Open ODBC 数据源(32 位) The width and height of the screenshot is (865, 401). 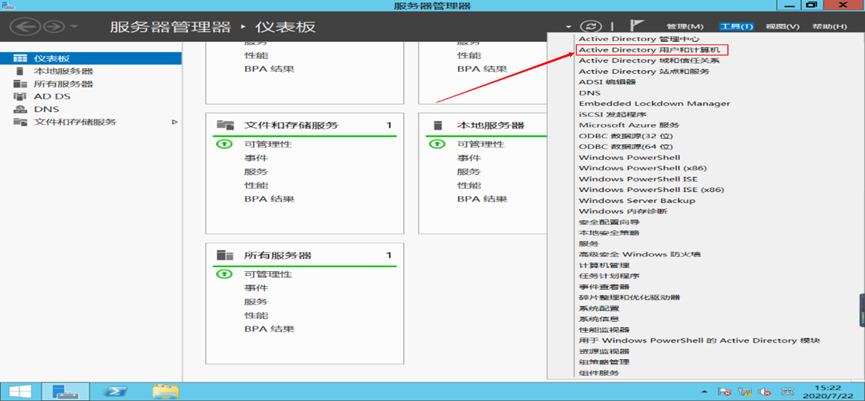coord(626,136)
